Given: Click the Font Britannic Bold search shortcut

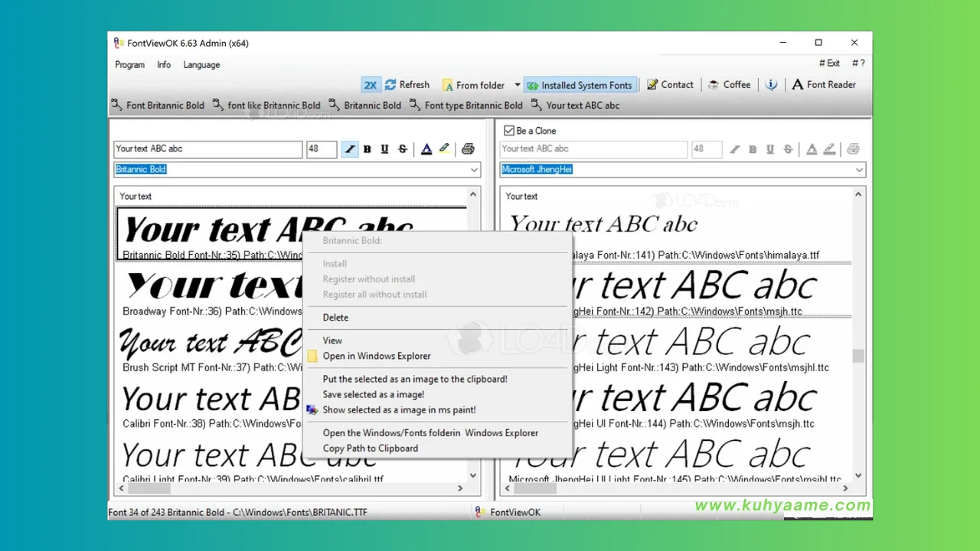Looking at the screenshot, I should (x=158, y=105).
